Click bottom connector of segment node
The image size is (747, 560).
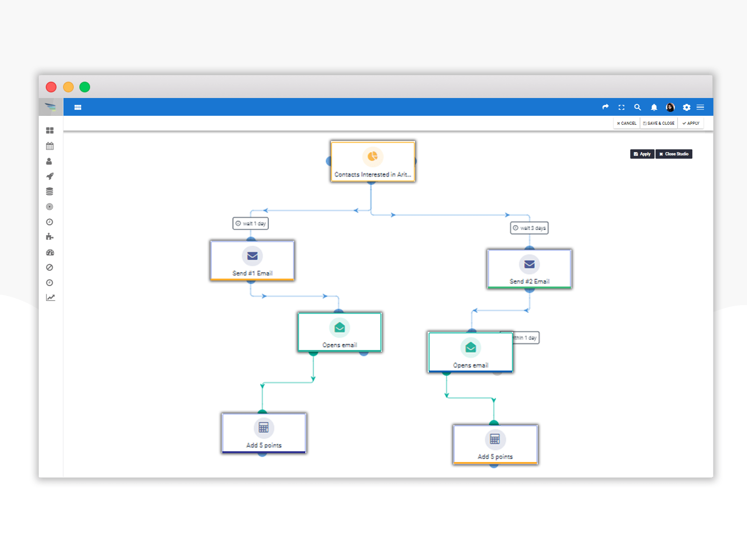click(371, 182)
